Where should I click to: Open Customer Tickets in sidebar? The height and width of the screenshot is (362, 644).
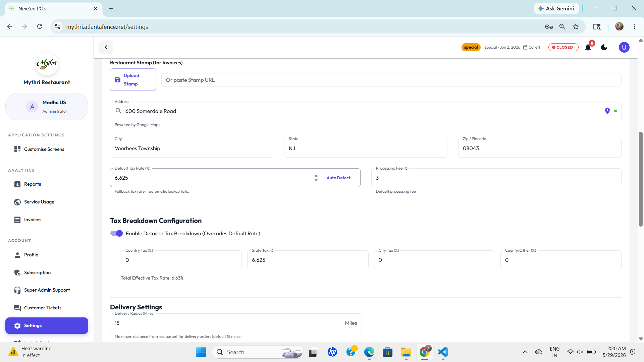click(47, 308)
